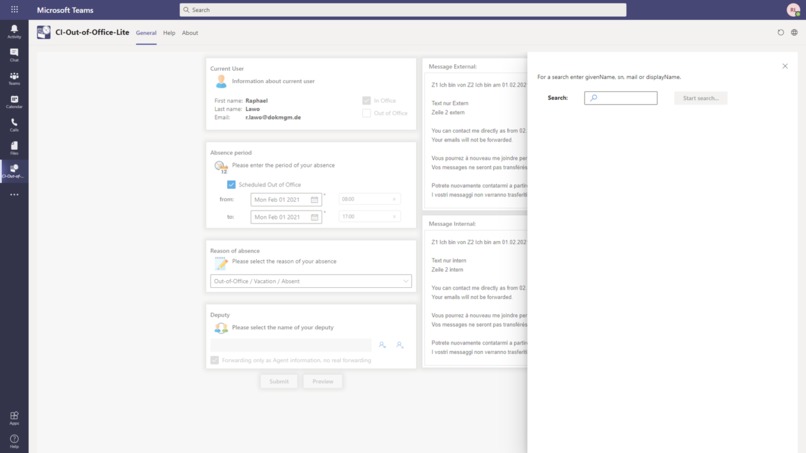
Task: Open the Microsoft 365 app launcher grid
Action: [14, 9]
